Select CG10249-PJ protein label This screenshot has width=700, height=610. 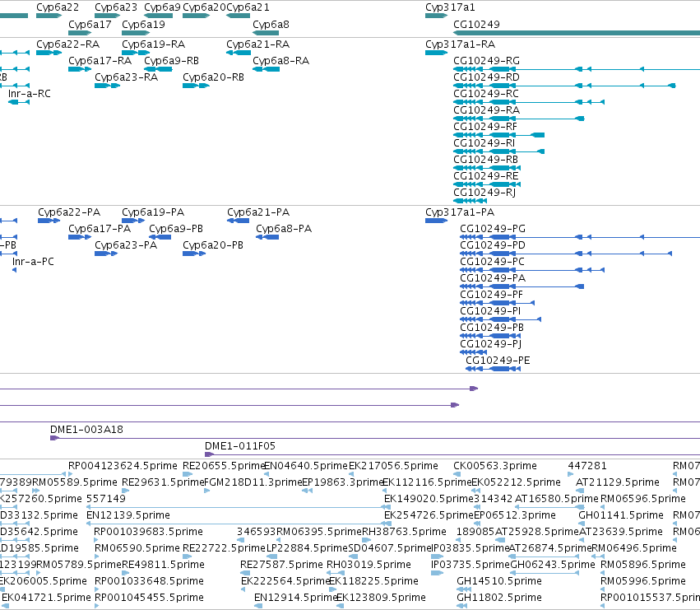[490, 345]
